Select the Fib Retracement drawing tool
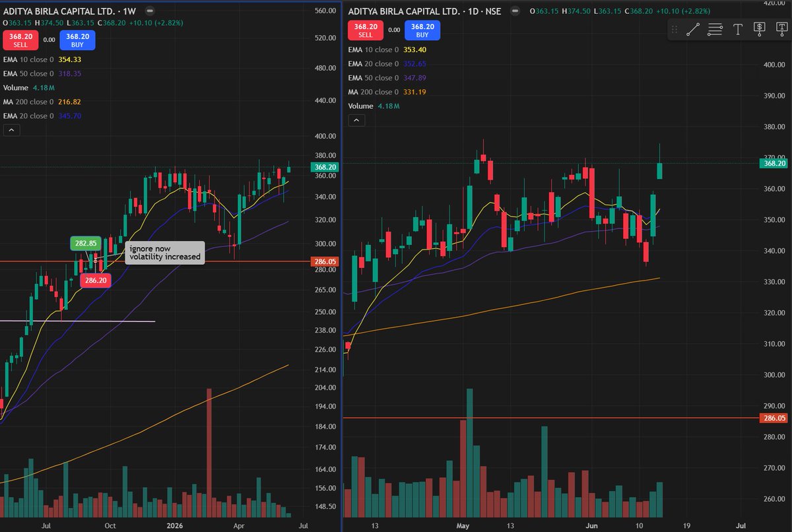 pos(715,29)
